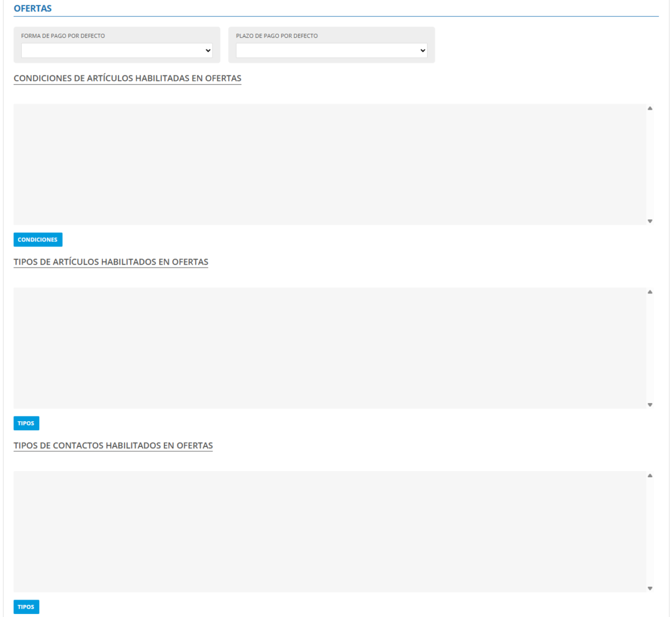
Task: Click the blue Condiciones button
Action: coord(38,240)
